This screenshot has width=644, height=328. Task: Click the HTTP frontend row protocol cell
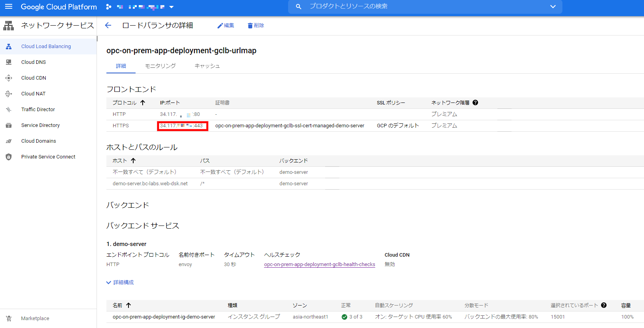[x=119, y=114]
